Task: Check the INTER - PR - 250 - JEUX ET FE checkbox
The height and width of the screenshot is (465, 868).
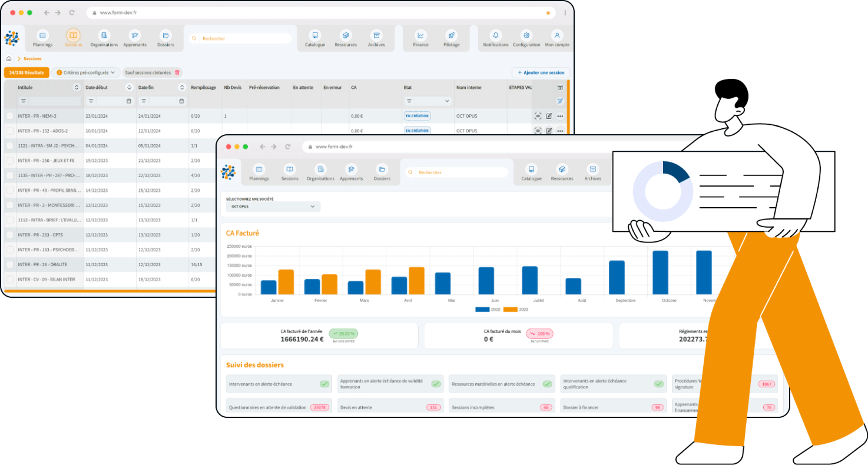Action: (x=9, y=160)
